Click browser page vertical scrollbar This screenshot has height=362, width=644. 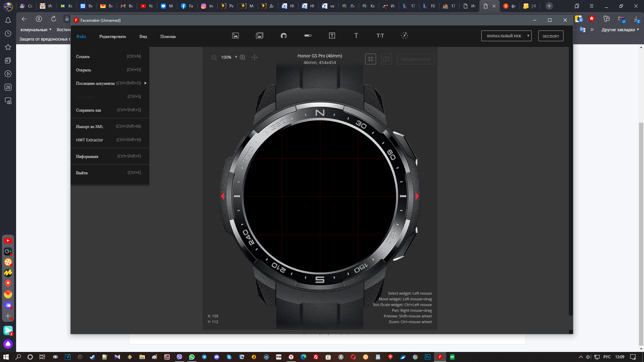point(641,235)
